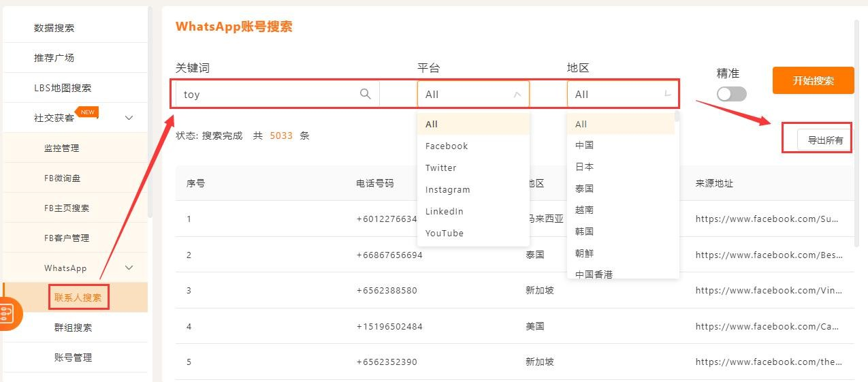
Task: Select YouTube in platform list
Action: point(473,233)
